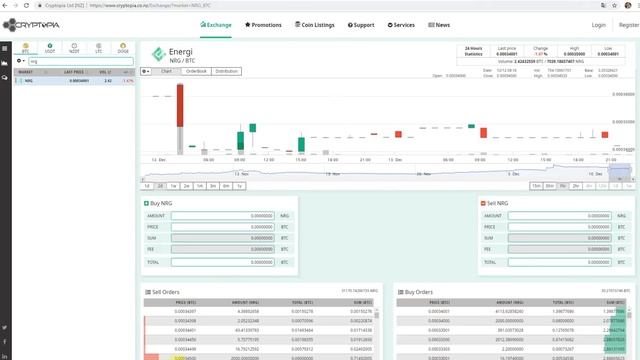The image size is (640, 360).
Task: Open Facebook link in sidebar
Action: (4, 342)
